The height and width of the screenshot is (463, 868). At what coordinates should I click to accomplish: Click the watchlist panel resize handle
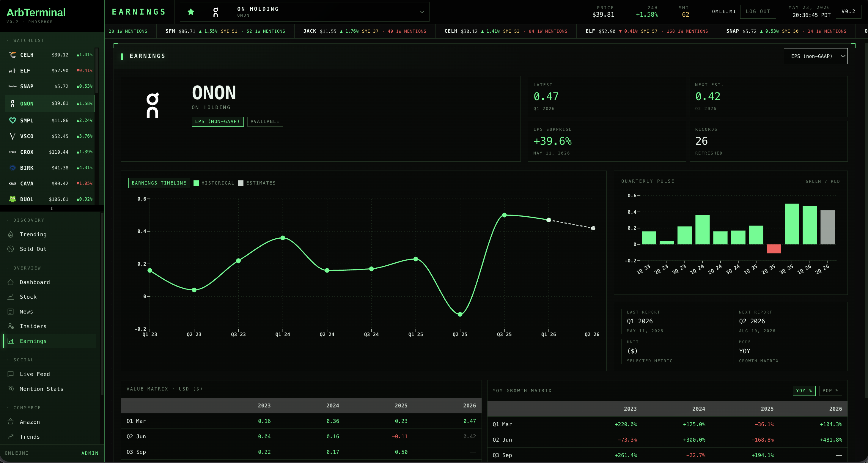(x=51, y=208)
